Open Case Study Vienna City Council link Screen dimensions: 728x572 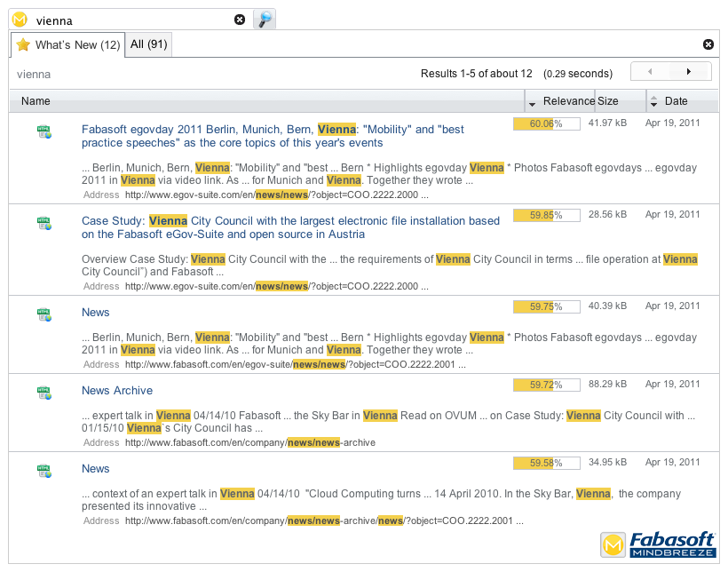point(290,227)
